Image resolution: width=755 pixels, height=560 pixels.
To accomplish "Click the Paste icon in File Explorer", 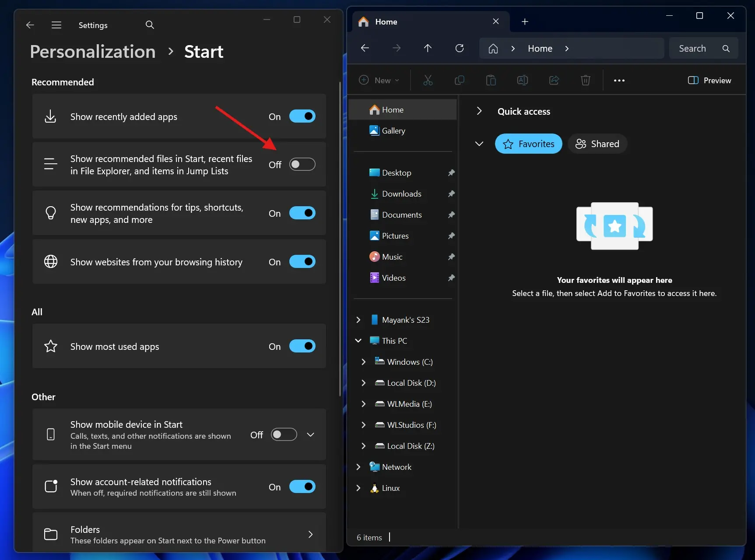I will click(491, 80).
